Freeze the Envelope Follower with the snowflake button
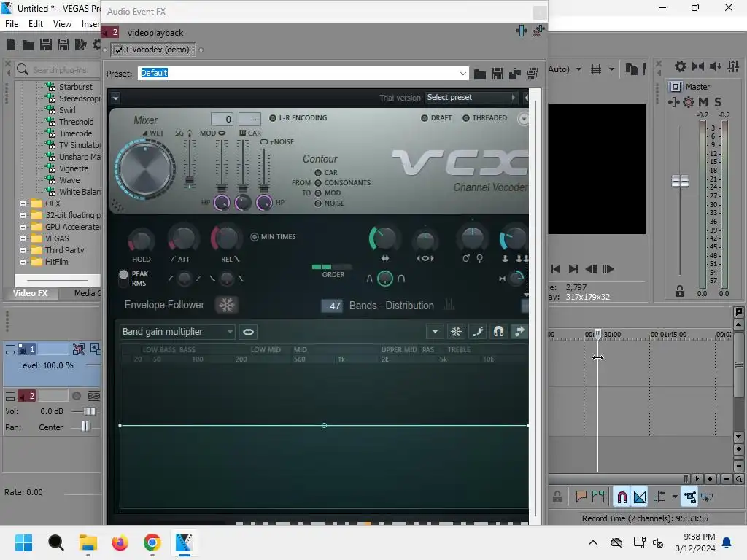 [227, 305]
